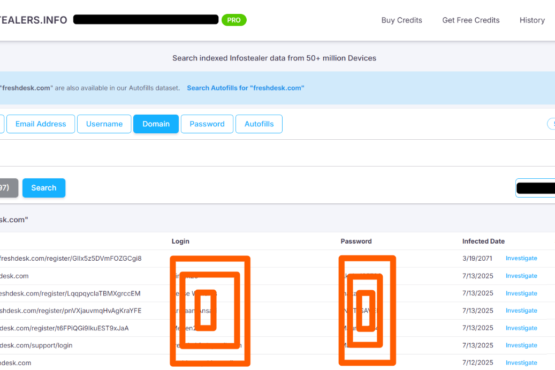
Task: Investigate the support/login entry
Action: point(521,345)
